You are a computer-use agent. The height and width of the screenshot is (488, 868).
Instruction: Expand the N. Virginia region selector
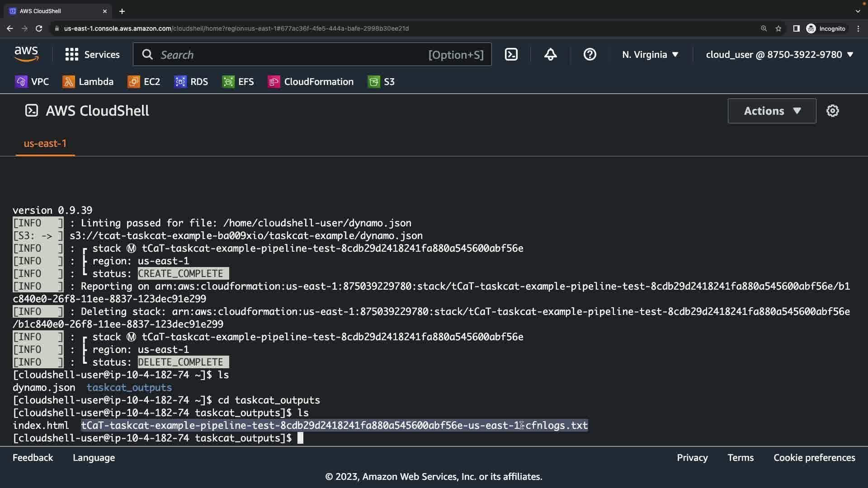click(x=650, y=55)
